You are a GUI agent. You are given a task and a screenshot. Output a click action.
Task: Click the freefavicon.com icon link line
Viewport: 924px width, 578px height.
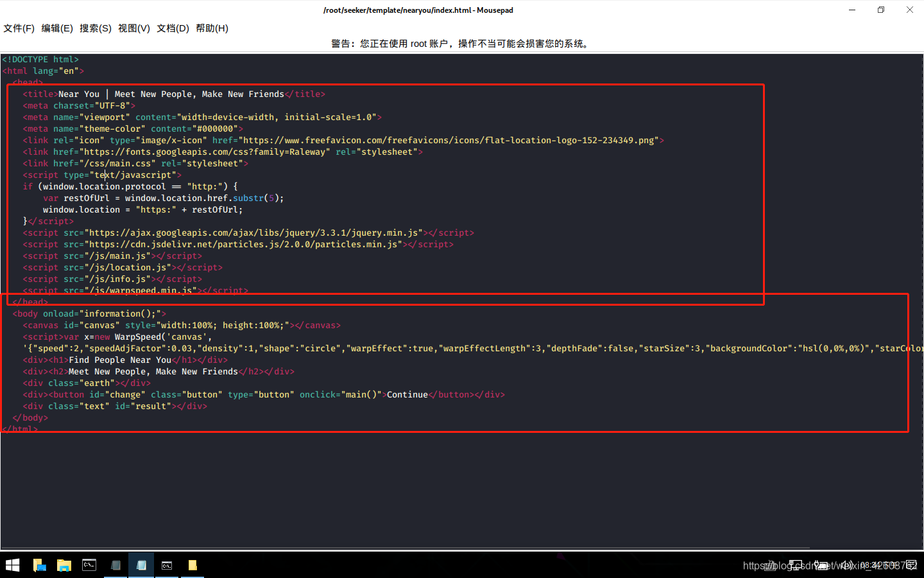pyautogui.click(x=343, y=141)
